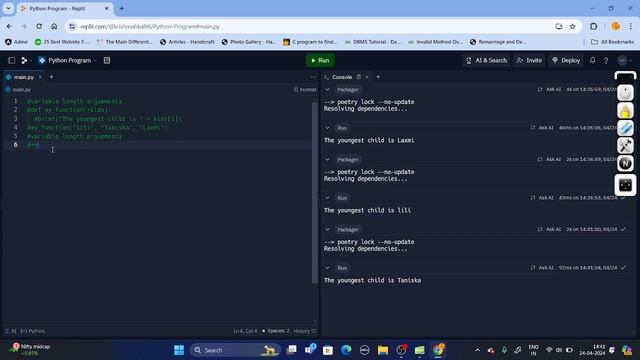The image size is (640, 360).
Task: Bookmark this page with the star icon
Action: click(572, 27)
